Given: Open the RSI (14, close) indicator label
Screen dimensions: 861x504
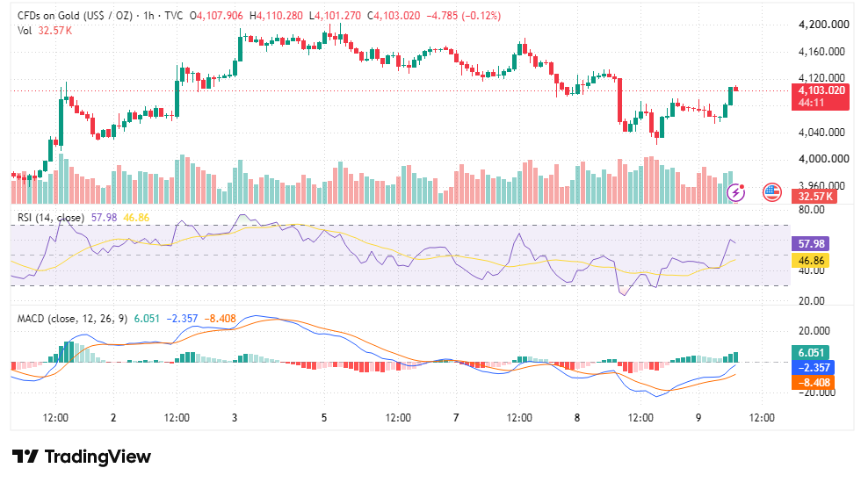Looking at the screenshot, I should pos(51,218).
